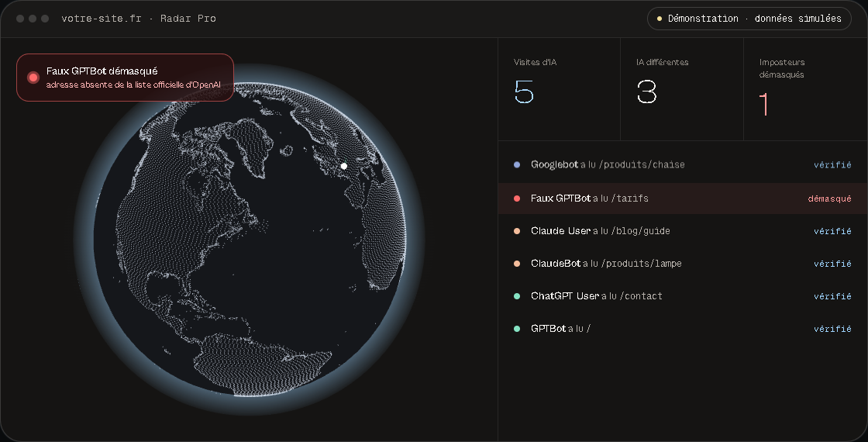This screenshot has width=868, height=442.
Task: Open the Démonstration données simulées badge
Action: coord(749,19)
